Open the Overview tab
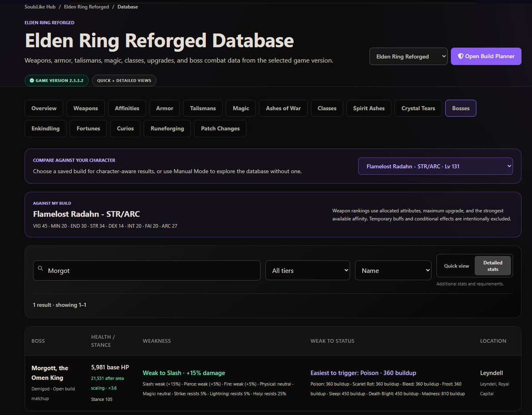Viewport: 532px width, 415px height. [44, 108]
